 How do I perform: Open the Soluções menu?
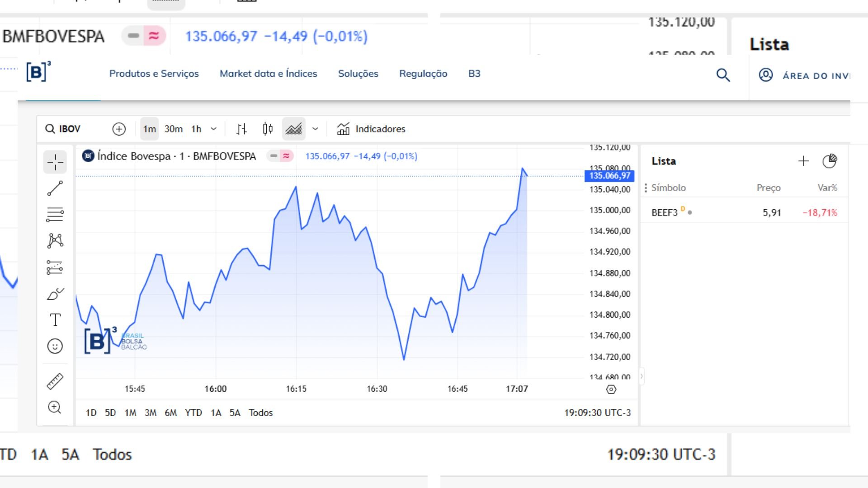pyautogui.click(x=358, y=74)
